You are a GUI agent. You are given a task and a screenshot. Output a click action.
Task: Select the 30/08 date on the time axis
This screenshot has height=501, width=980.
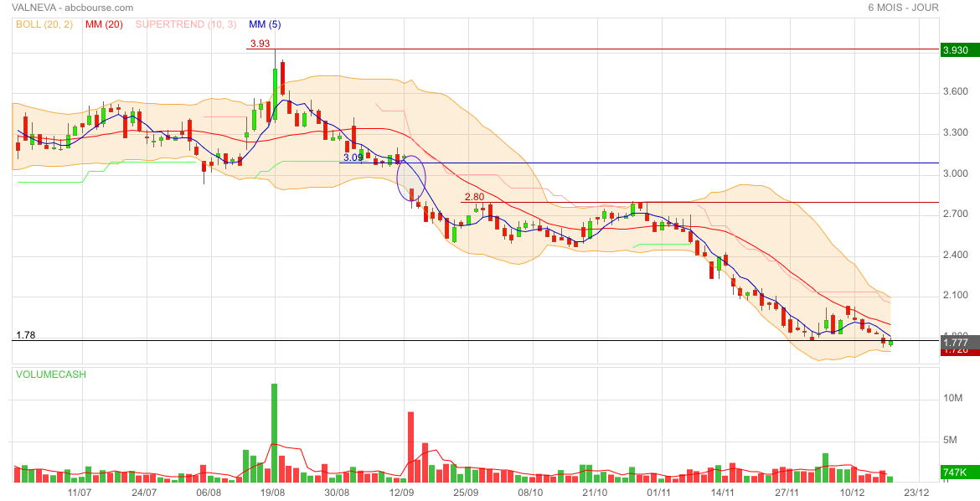(x=338, y=493)
